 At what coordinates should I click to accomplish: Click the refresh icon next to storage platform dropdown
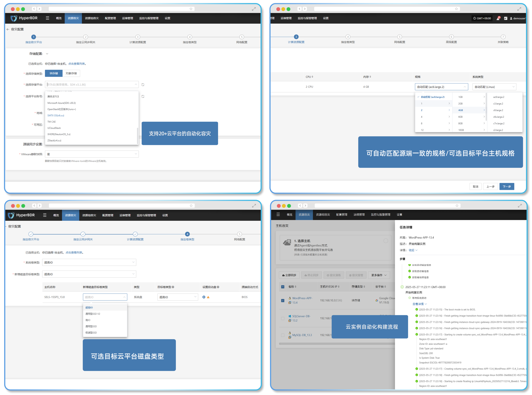143,85
